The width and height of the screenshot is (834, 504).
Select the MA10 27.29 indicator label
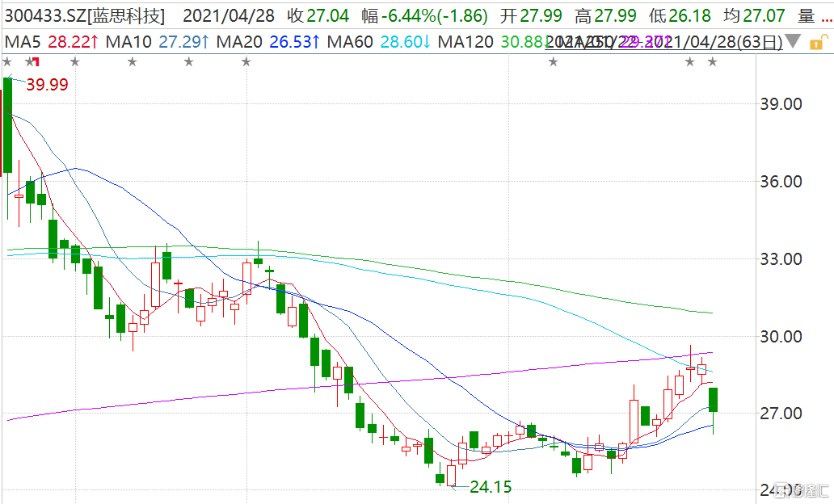[158, 41]
